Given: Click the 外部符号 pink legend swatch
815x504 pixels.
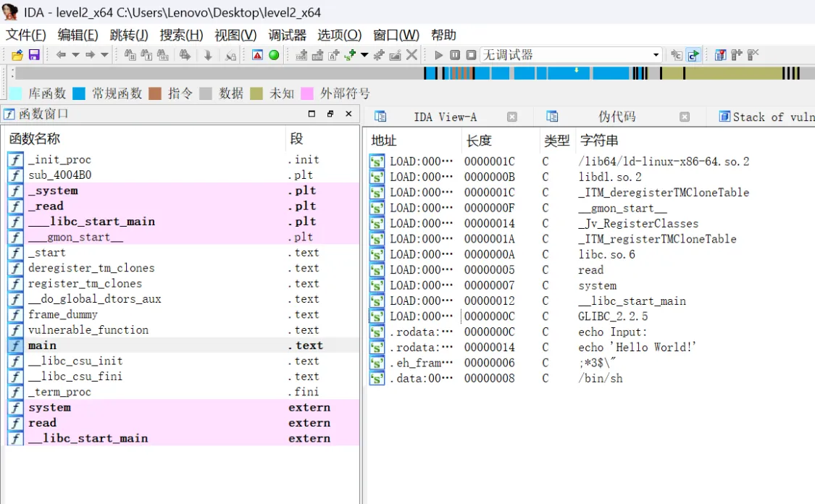Looking at the screenshot, I should (307, 93).
